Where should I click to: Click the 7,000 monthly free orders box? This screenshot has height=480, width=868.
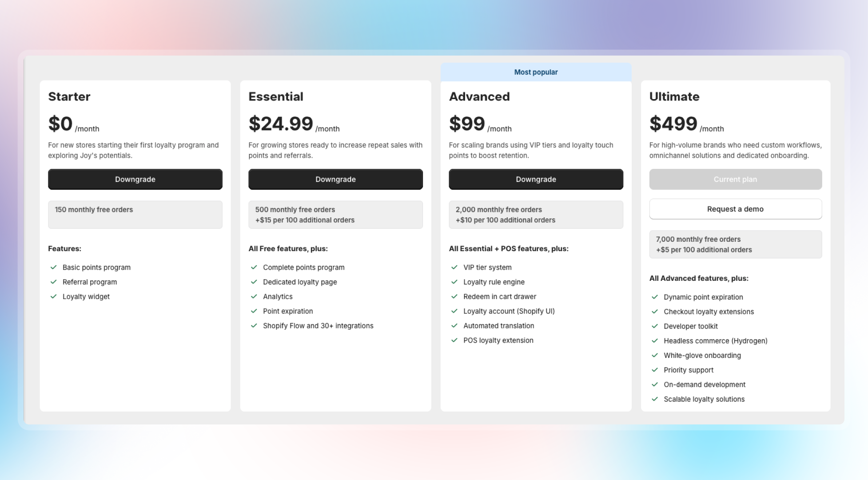tap(735, 244)
